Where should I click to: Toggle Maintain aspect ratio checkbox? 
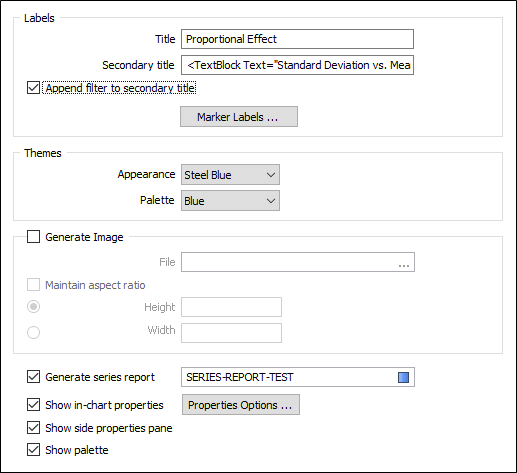point(33,285)
